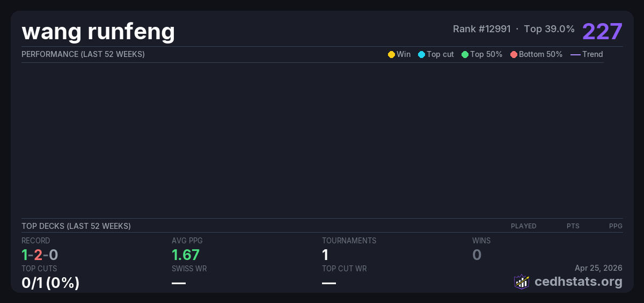Select the Performance (Last 52 Weeks) heading

click(x=83, y=54)
